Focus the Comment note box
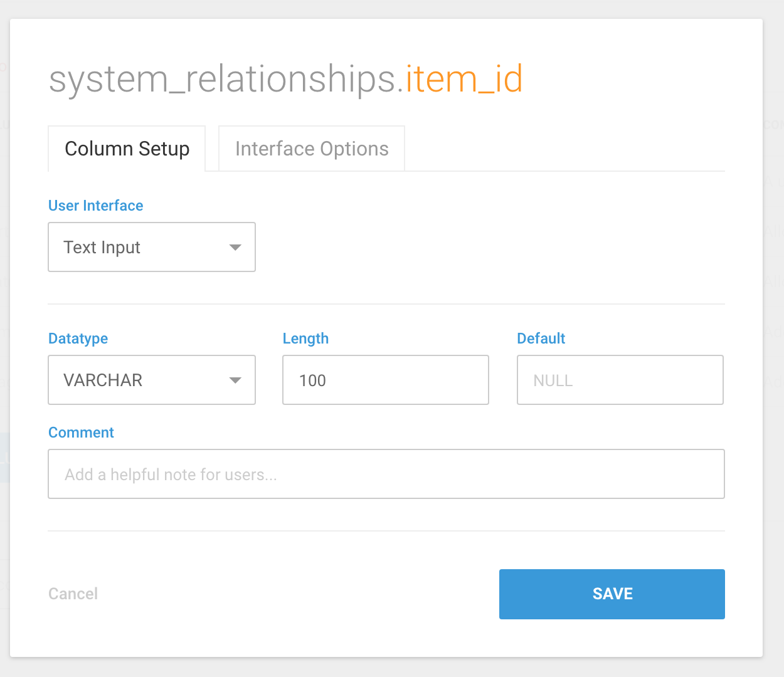This screenshot has width=784, height=677. (x=386, y=474)
